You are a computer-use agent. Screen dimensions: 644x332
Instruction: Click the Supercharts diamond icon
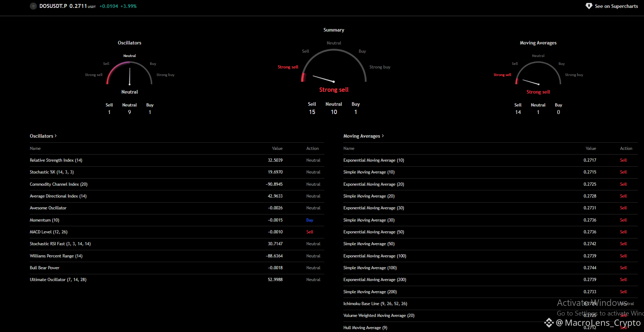589,6
